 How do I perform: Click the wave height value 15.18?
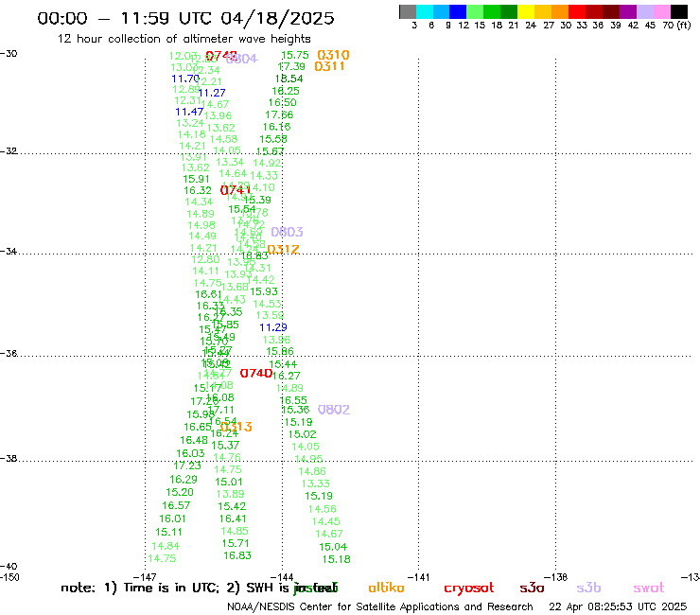336,559
